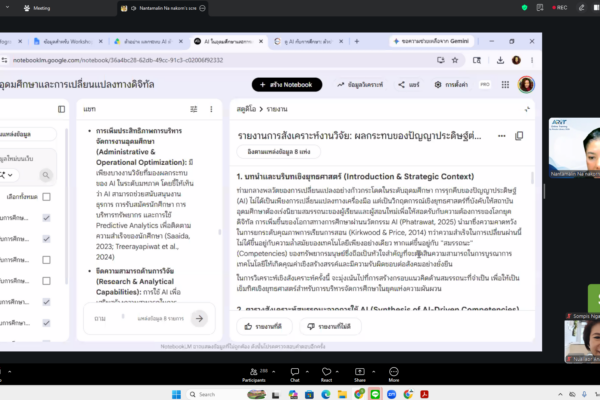Screen dimensions: 600x400
Task: Expand the Share caret arrow
Action: click(373, 371)
